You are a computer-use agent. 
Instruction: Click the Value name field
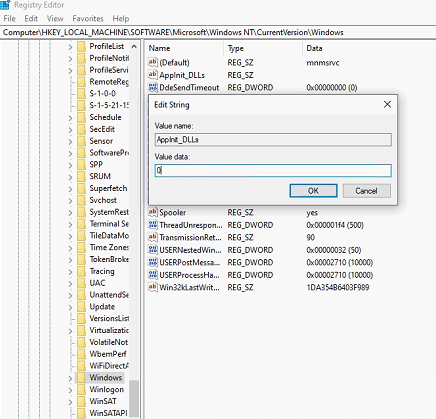[x=273, y=140]
